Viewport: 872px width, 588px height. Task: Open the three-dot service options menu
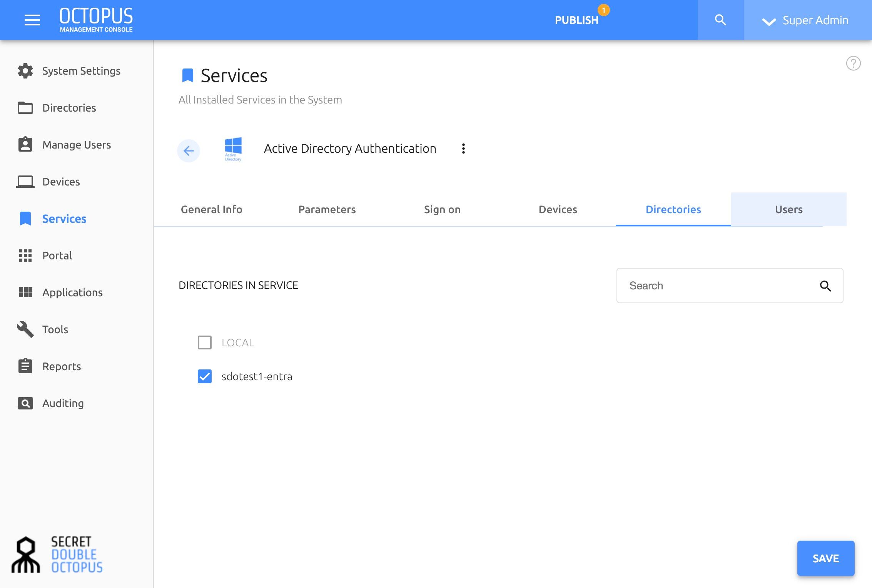click(x=463, y=149)
